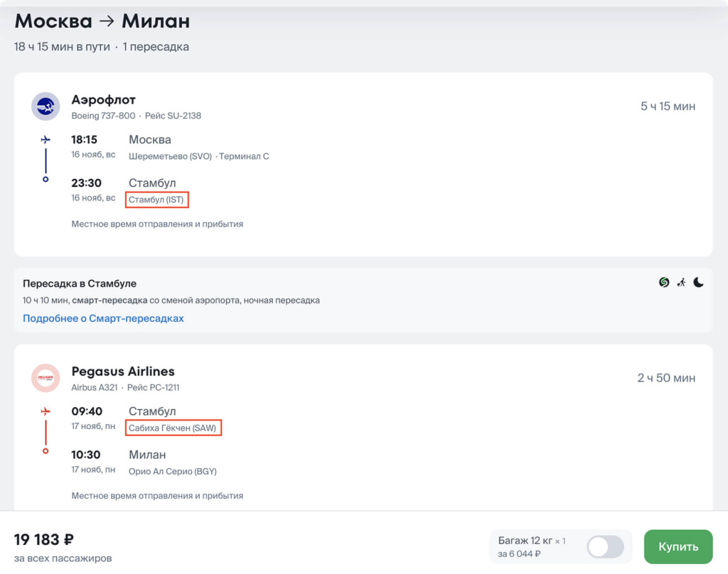The height and width of the screenshot is (574, 728).
Task: Click the Пересадка в Стамбуле heading
Action: point(80,283)
